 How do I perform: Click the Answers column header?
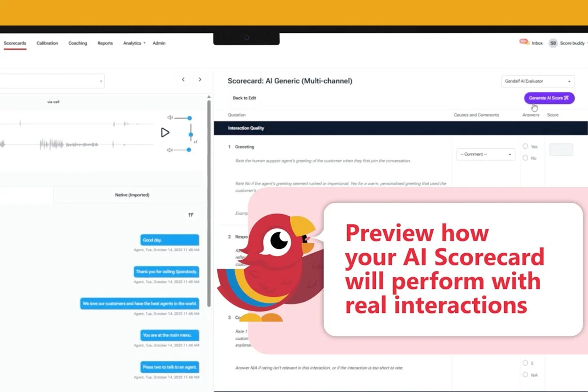531,115
